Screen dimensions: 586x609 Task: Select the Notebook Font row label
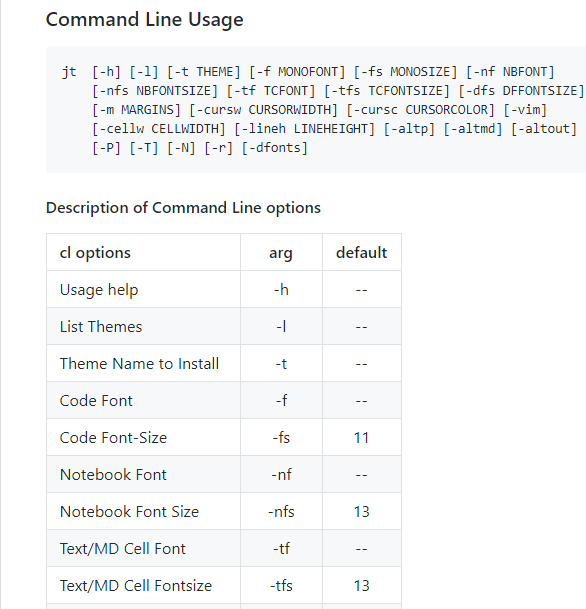pyautogui.click(x=113, y=475)
